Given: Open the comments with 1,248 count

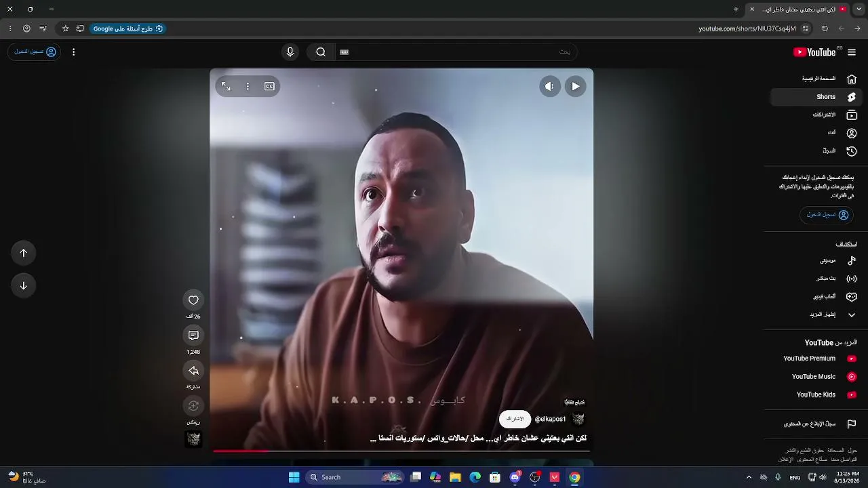Looking at the screenshot, I should [x=193, y=335].
